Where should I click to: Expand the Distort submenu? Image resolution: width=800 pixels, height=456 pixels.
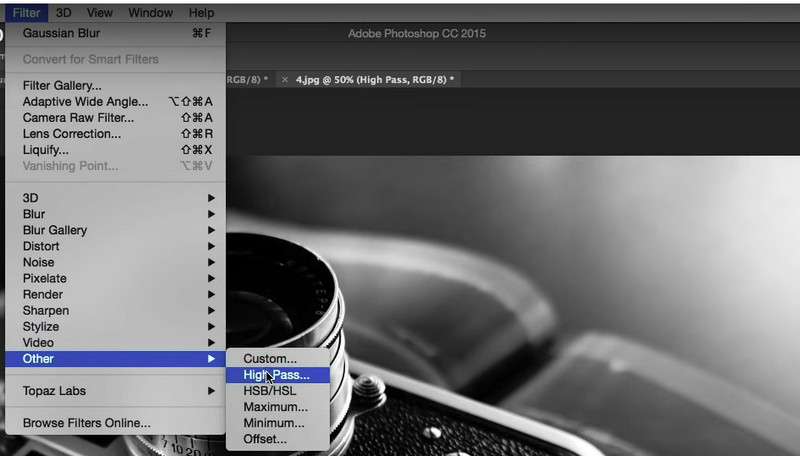[x=115, y=246]
